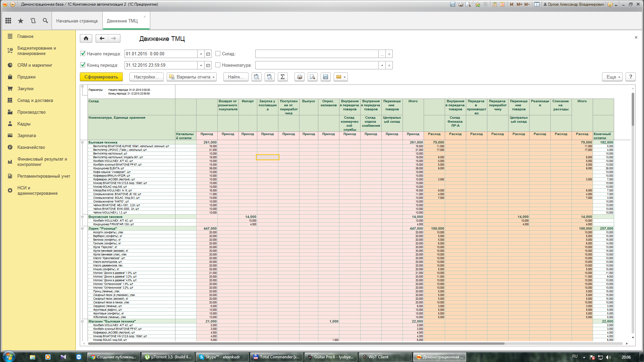Navigate forward with right arrow button

coord(114,39)
